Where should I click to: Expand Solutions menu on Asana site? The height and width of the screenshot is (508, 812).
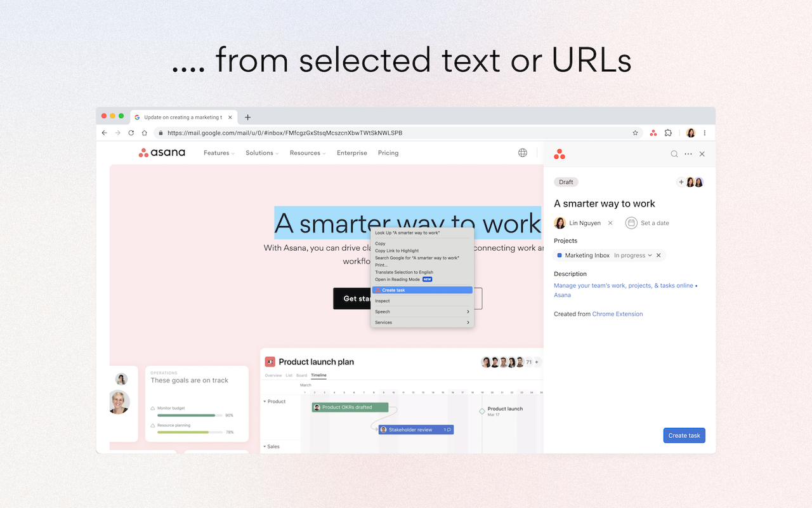click(x=262, y=153)
